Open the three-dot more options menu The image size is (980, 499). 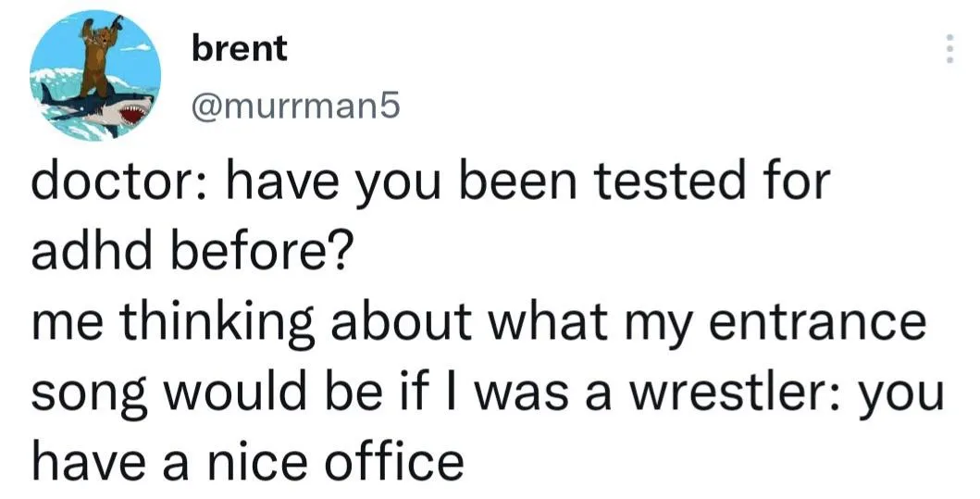(949, 48)
